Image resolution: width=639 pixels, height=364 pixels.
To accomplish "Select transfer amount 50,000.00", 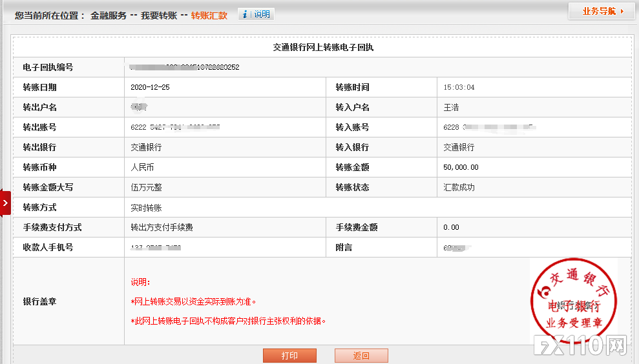I will (x=461, y=167).
